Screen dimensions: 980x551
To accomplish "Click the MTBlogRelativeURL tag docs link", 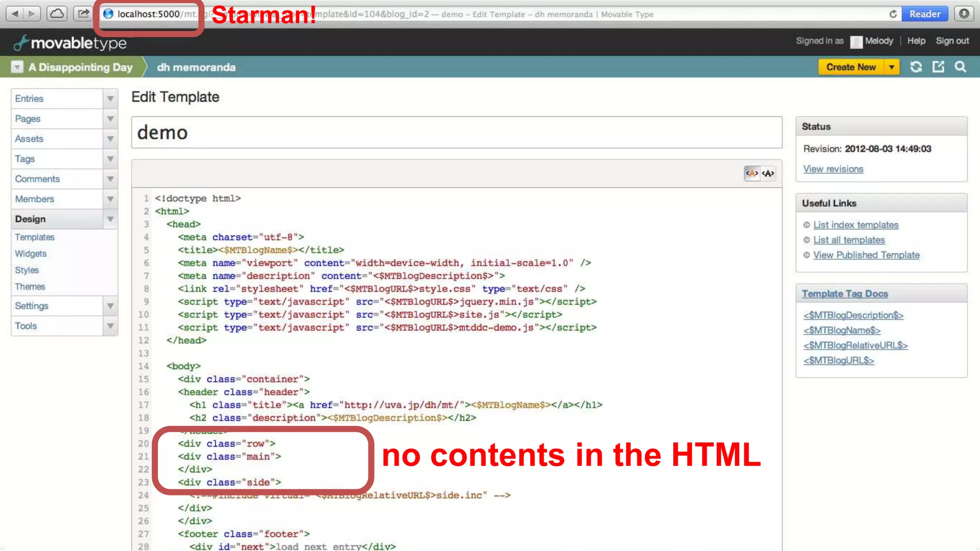I will [x=855, y=345].
